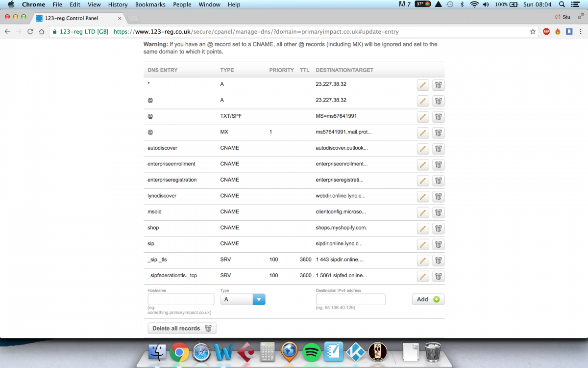588x368 pixels.
Task: Open the Bookmarks menu
Action: (150, 4)
